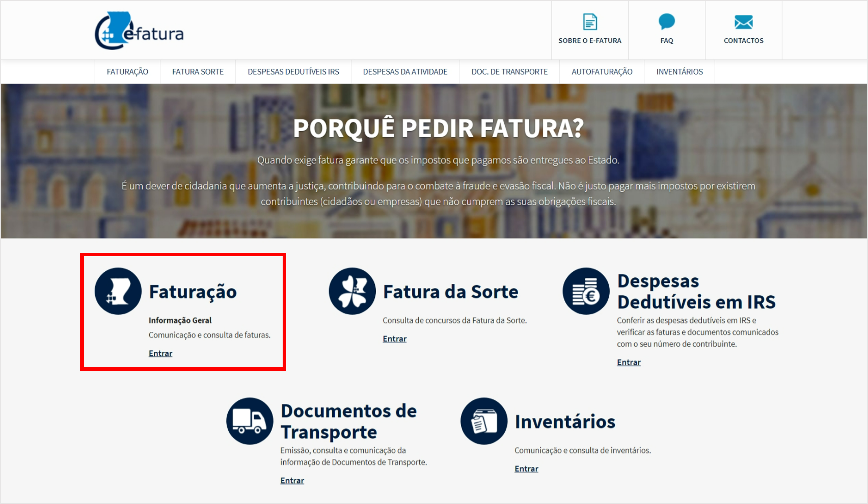Click the Contactos envelope icon
Screen dimensions: 868x504
[x=743, y=22]
